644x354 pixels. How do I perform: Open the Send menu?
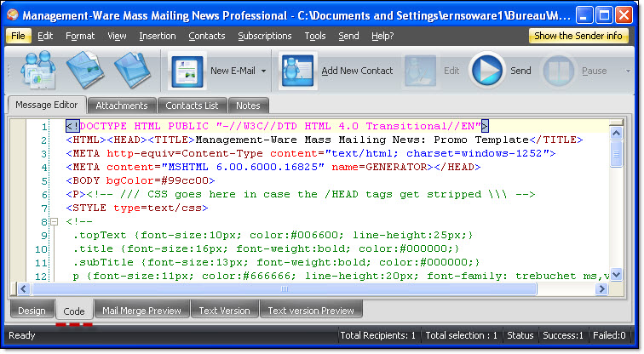pyautogui.click(x=348, y=36)
